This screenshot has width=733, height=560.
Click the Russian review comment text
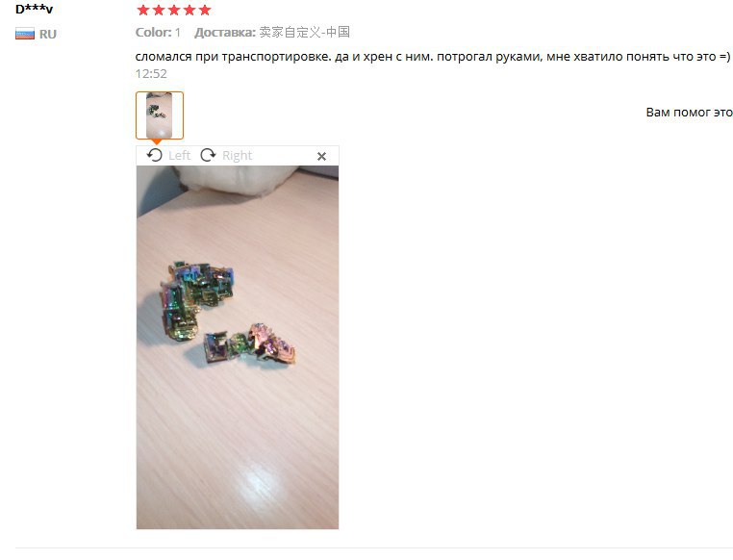[x=433, y=57]
